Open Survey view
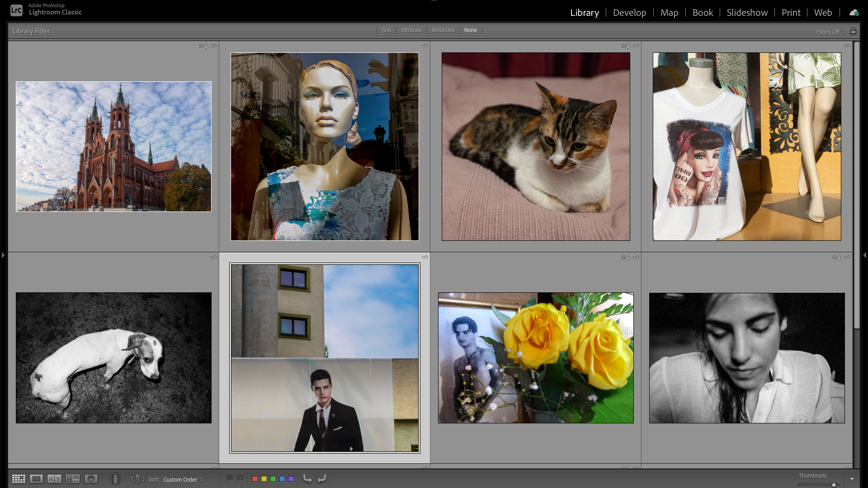The image size is (868, 488). click(73, 479)
